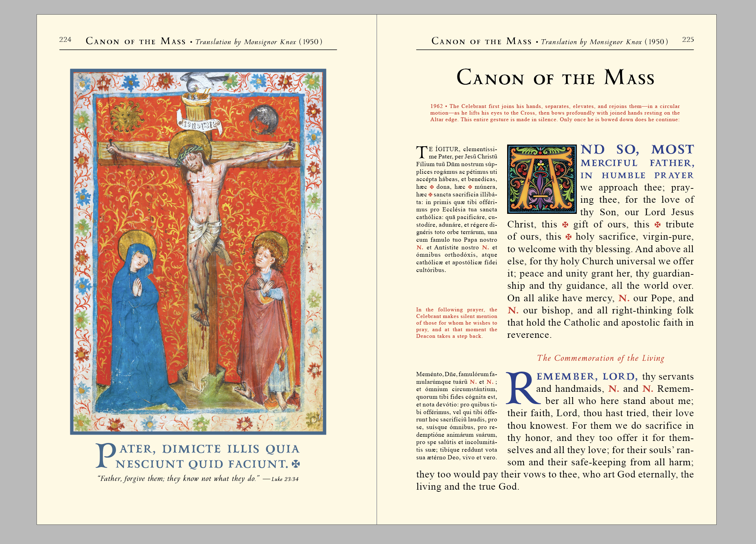Click the blue heading 'ND SO, MOST'
Screen dimensions: 756x544
point(637,149)
